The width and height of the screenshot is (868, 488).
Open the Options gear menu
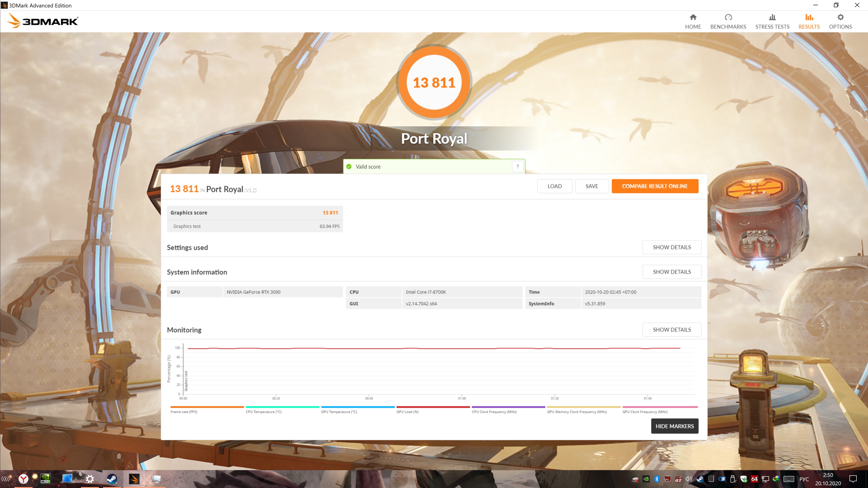tap(840, 21)
